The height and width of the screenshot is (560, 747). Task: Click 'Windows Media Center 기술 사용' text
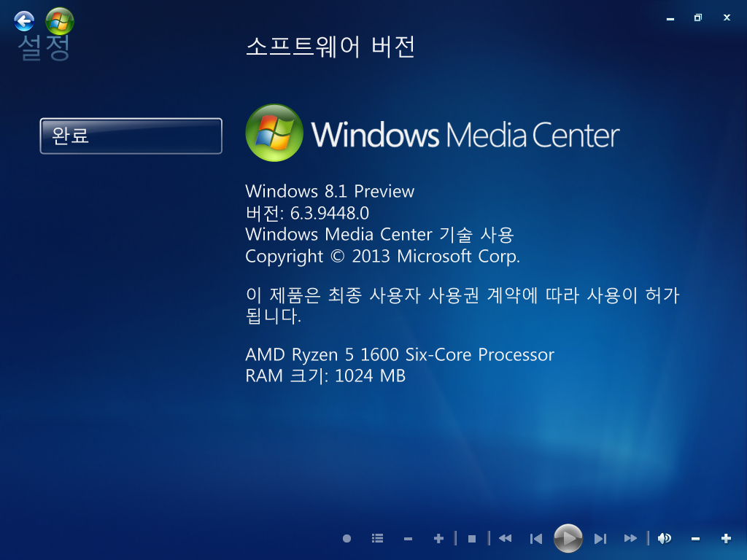tap(379, 235)
